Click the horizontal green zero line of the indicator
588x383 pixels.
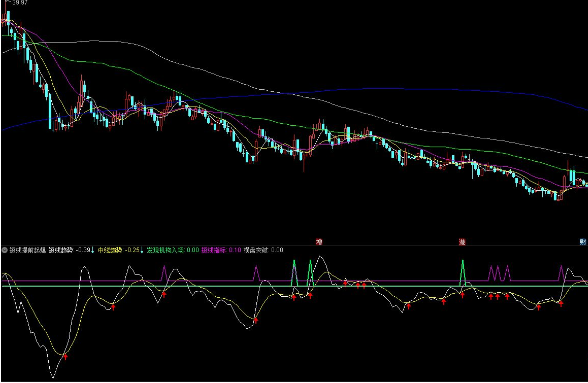[x=294, y=286]
